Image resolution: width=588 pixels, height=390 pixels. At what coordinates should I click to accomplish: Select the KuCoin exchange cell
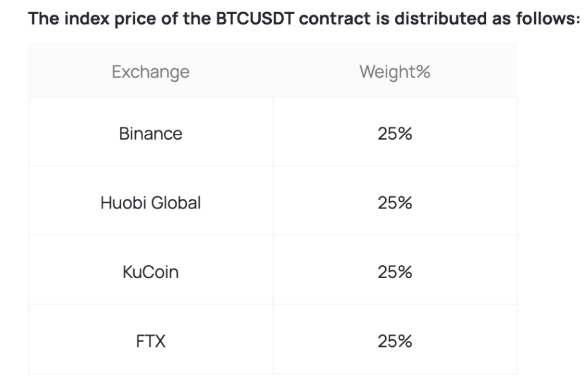point(150,272)
